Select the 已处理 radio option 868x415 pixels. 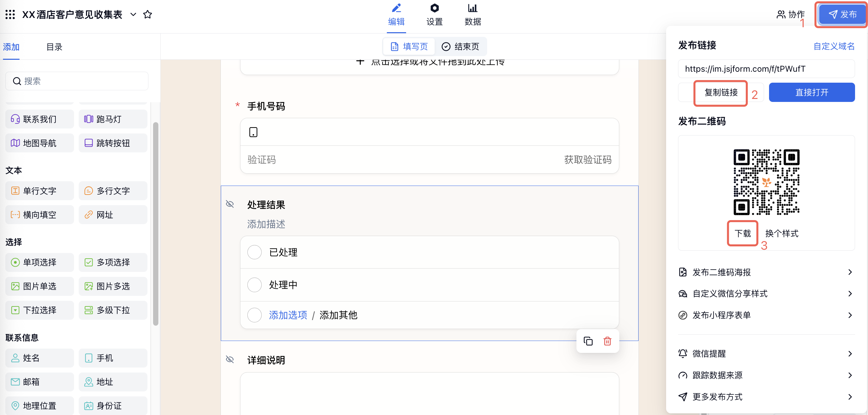point(254,252)
